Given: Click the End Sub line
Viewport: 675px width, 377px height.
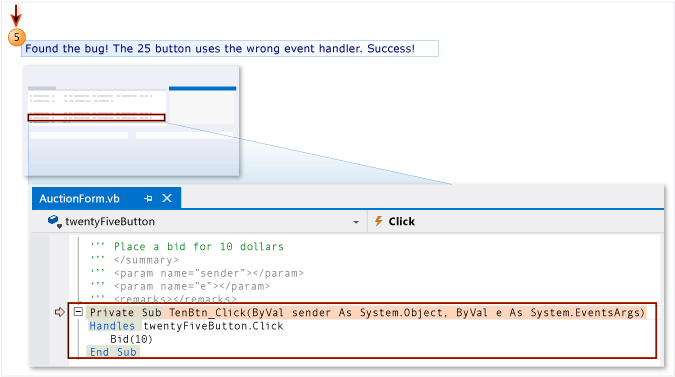Looking at the screenshot, I should [113, 352].
